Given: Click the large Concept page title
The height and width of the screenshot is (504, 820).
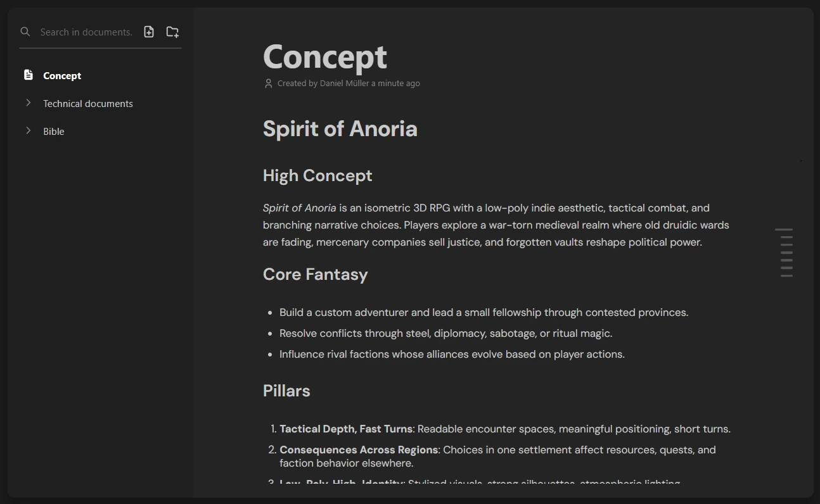Looking at the screenshot, I should point(325,57).
